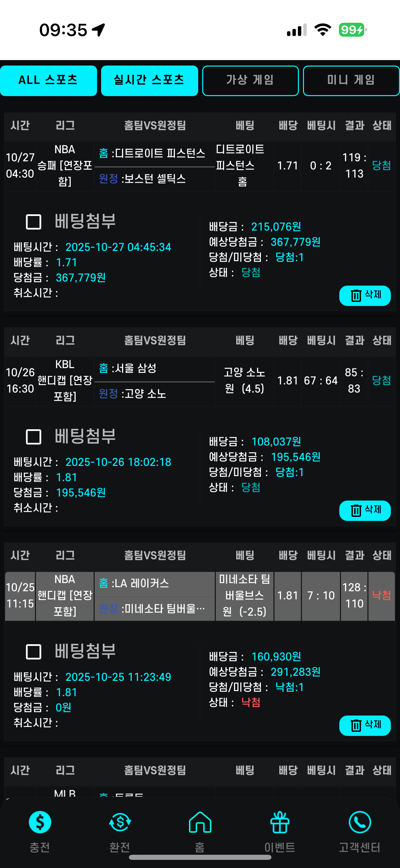The height and width of the screenshot is (868, 400).
Task: Tap the 환전 withdrawal exchange icon
Action: 120,822
